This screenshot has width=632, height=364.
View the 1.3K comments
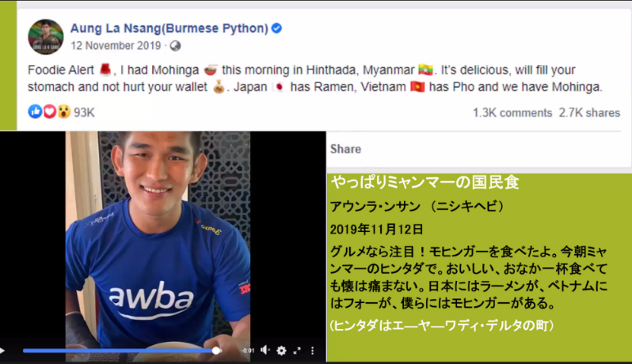pos(512,112)
